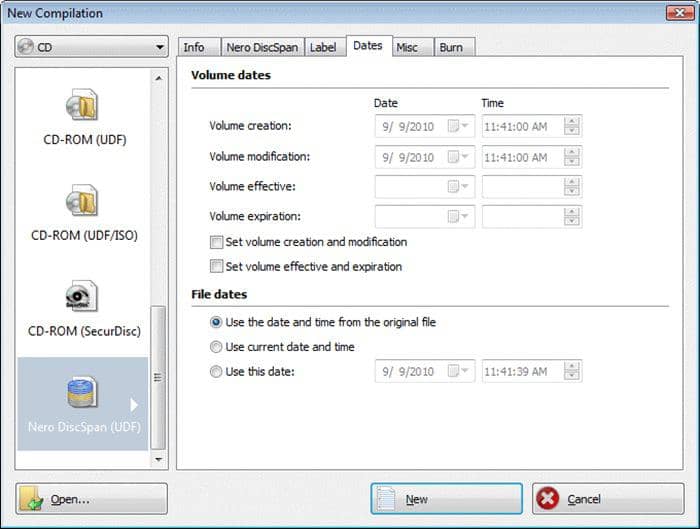Viewport: 700px width, 529px height.
Task: Enable Set volume effective and expiration
Action: [x=216, y=267]
